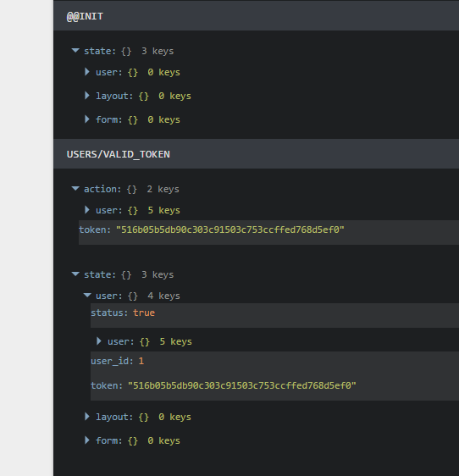Select the token value under state user
The height and width of the screenshot is (476, 459).
[x=242, y=385]
